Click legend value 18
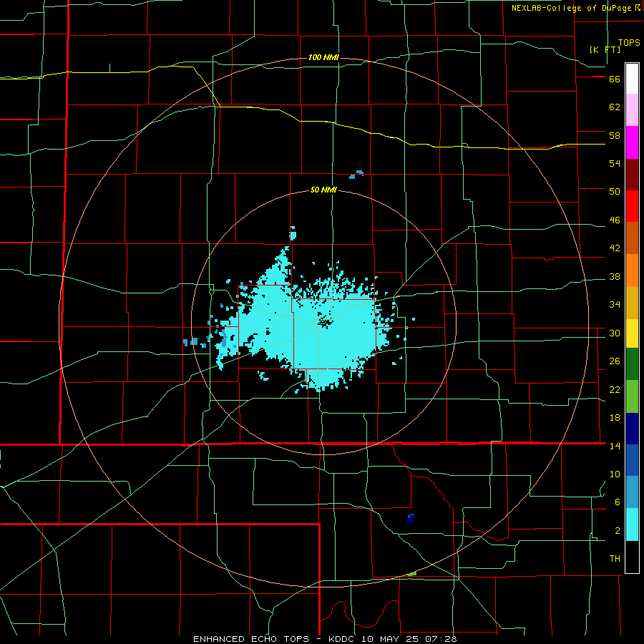The image size is (644, 644). tap(615, 418)
